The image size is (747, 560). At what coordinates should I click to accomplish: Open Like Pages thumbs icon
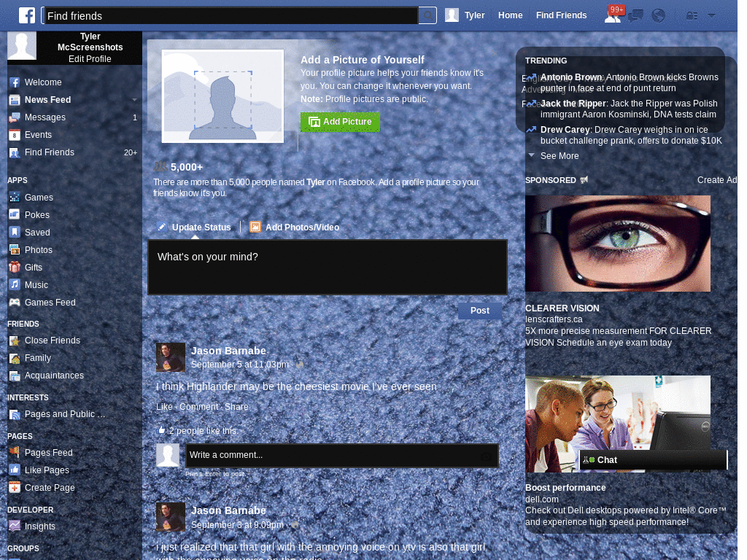(15, 470)
